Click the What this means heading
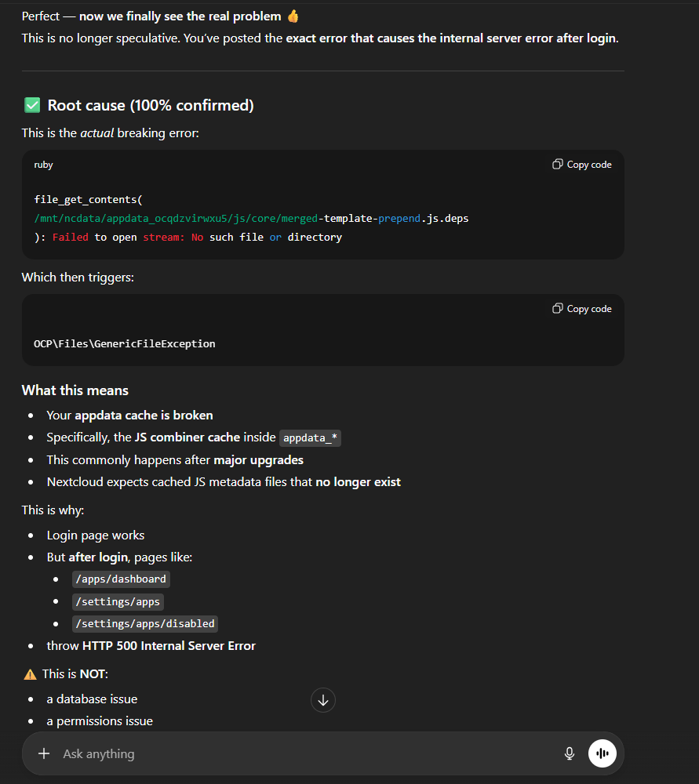Image resolution: width=699 pixels, height=784 pixels. coord(75,390)
